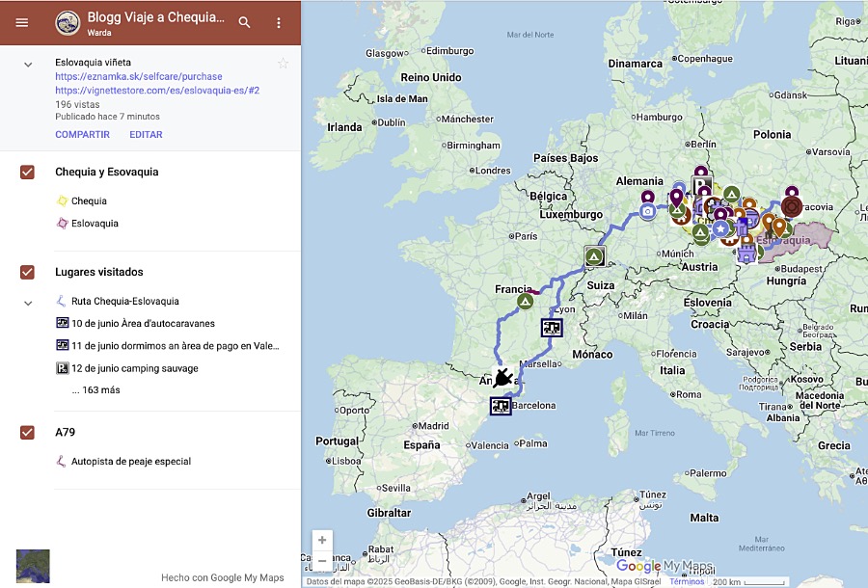This screenshot has height=588, width=868.
Task: Click the blue star marker in Chequia
Action: [x=720, y=227]
